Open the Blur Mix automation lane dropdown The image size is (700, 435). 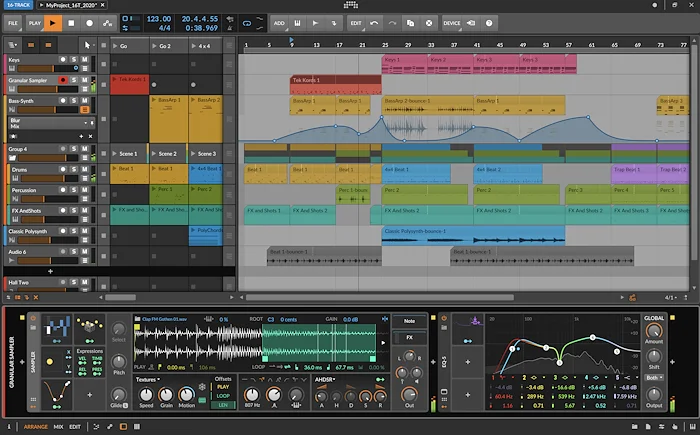[x=86, y=123]
